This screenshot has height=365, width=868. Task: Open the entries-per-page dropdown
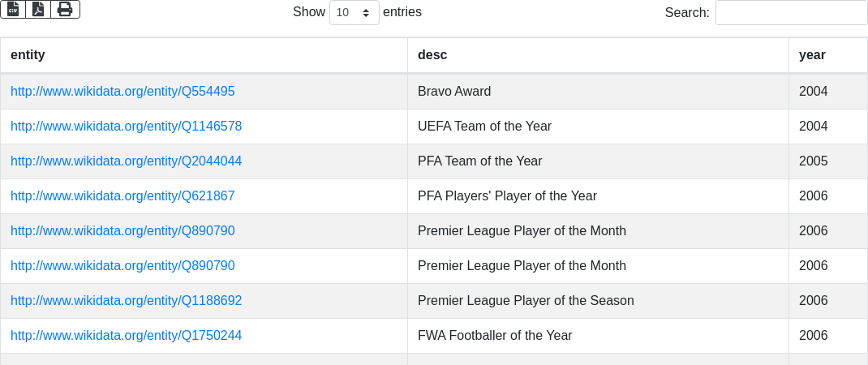[354, 13]
